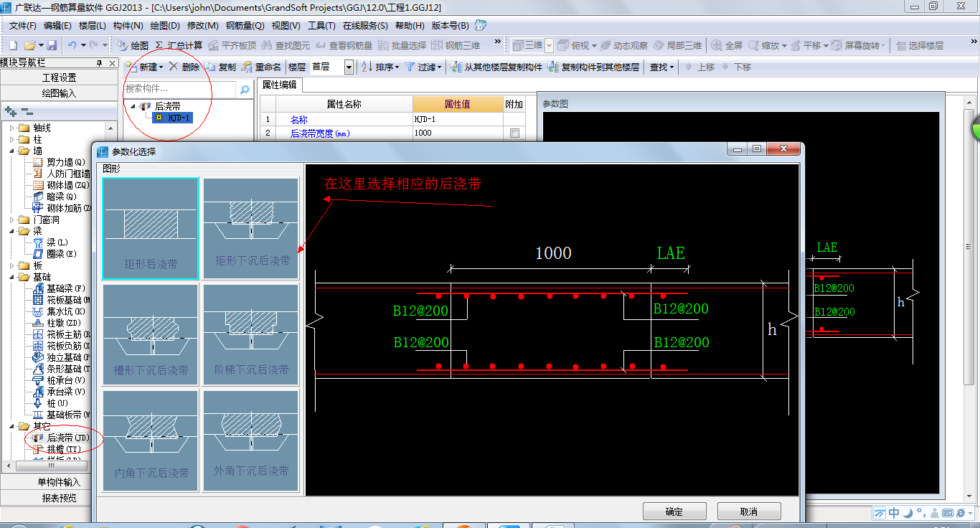Click the 局部三维 tool

pyautogui.click(x=677, y=45)
